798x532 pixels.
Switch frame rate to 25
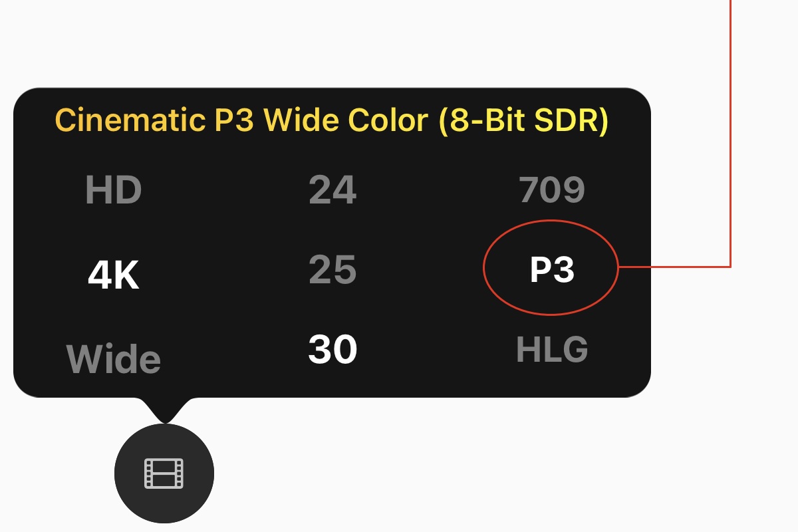332,270
